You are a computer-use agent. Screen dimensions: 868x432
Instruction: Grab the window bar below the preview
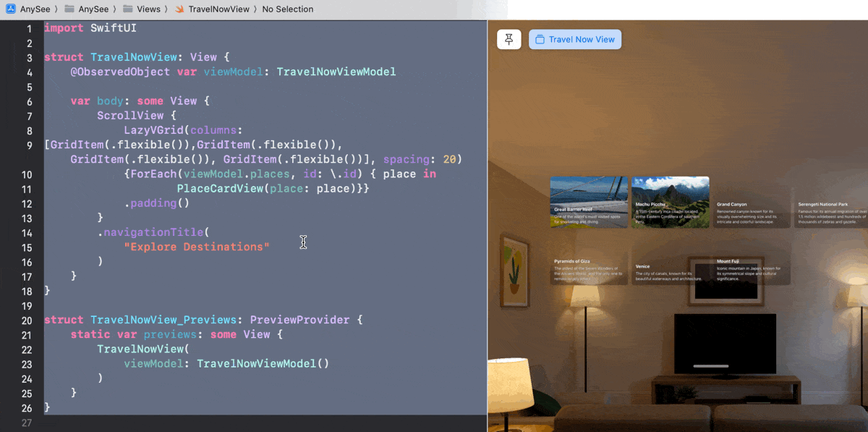710,367
